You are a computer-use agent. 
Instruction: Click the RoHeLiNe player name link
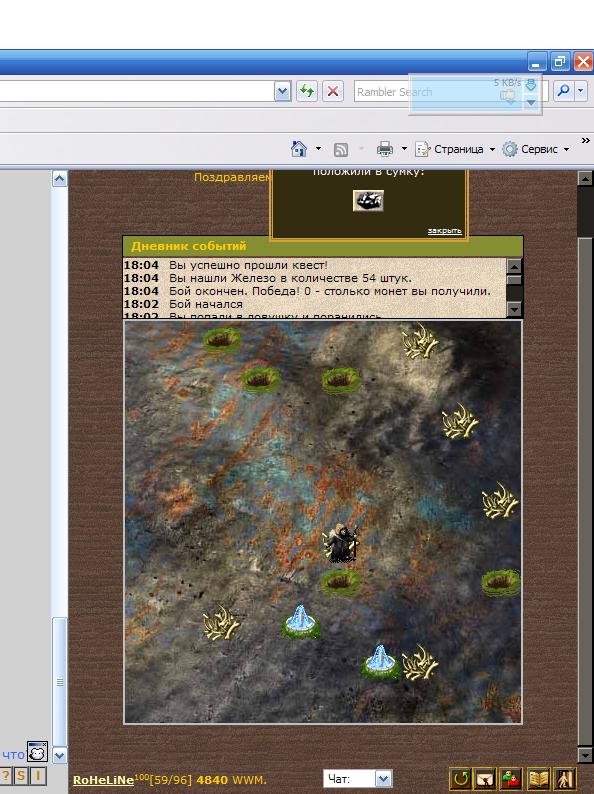103,780
